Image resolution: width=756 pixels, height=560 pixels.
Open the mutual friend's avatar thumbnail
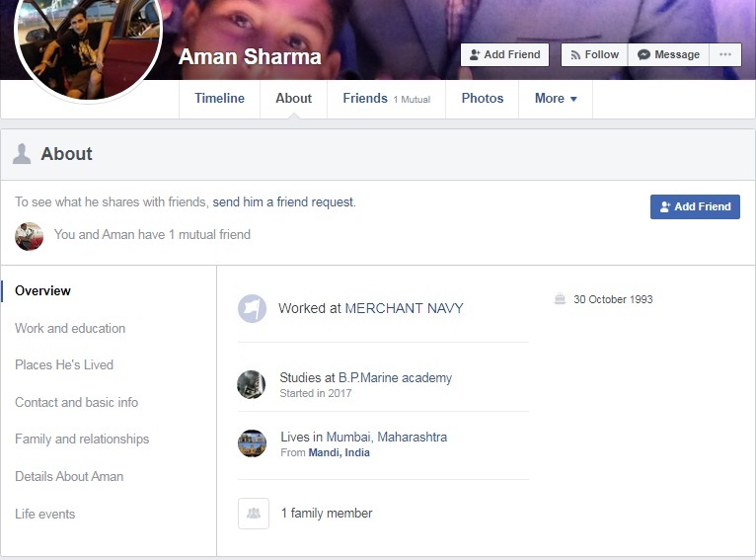click(x=29, y=236)
